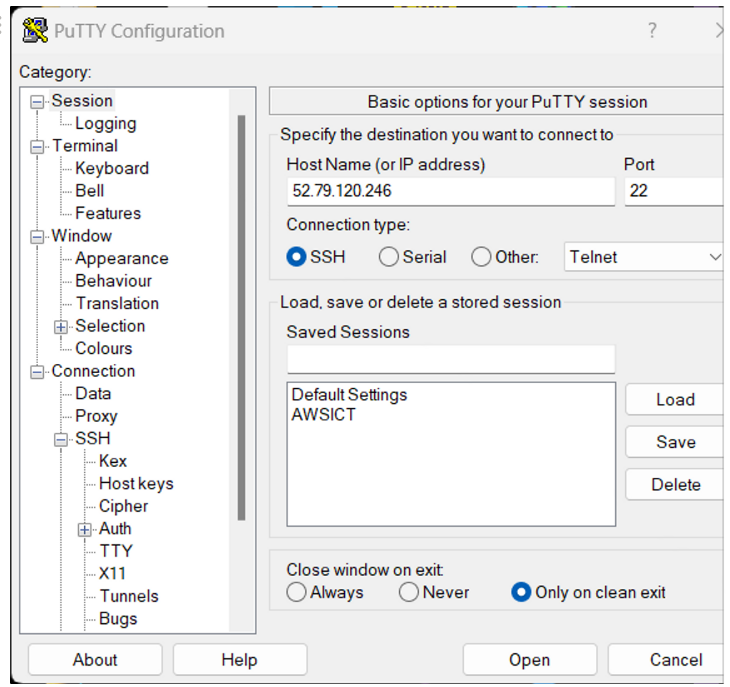Expand the Auth tree node
Screen dimensions: 730x687
click(84, 530)
